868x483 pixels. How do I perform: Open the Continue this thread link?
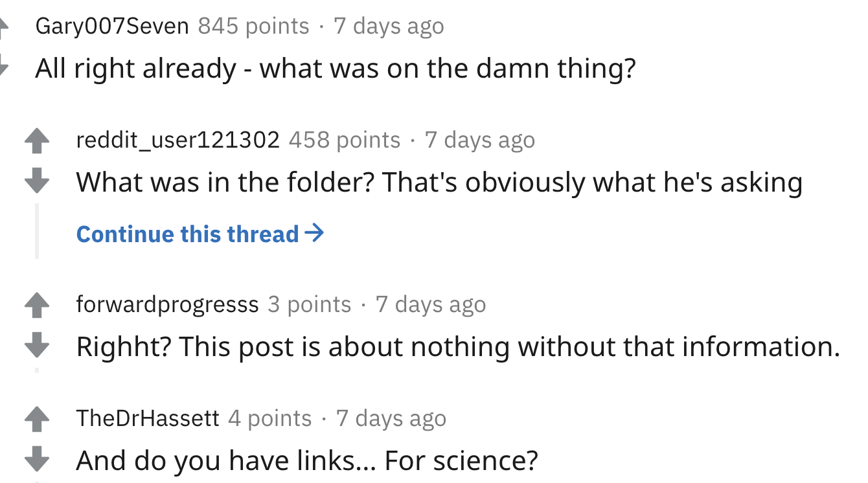(x=200, y=234)
